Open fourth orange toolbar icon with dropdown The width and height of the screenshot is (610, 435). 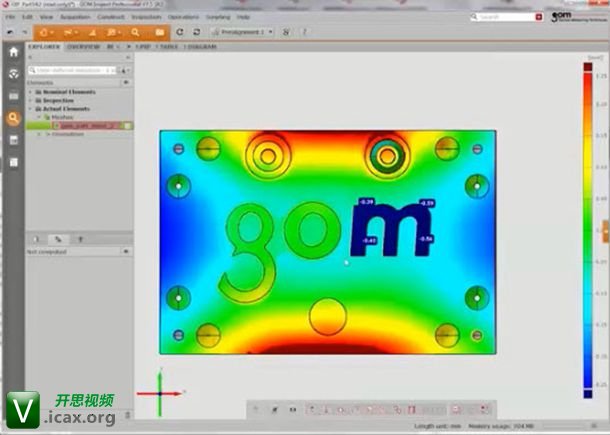pos(114,33)
